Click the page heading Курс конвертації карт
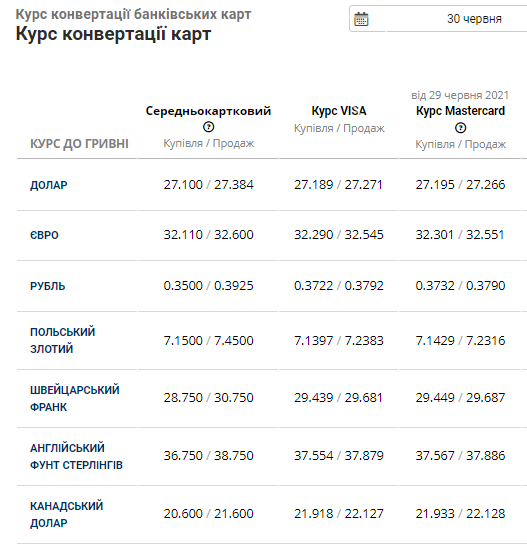Viewport: 527px width, 546px height. [x=113, y=34]
